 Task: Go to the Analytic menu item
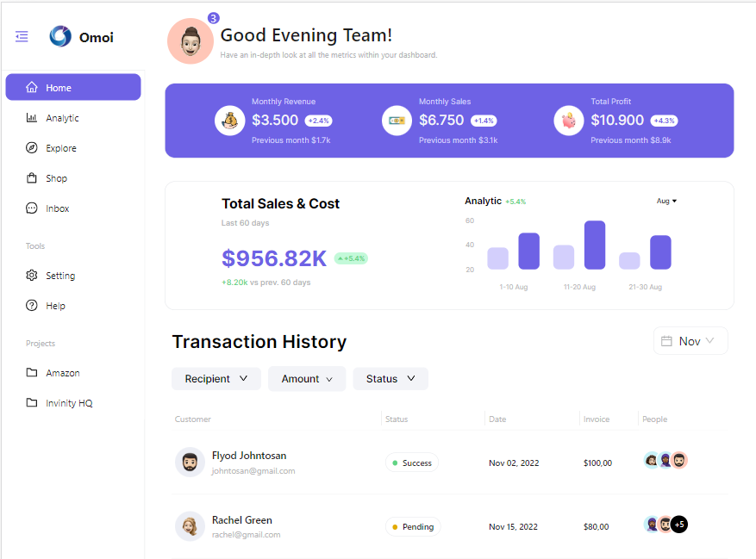pyautogui.click(x=62, y=118)
